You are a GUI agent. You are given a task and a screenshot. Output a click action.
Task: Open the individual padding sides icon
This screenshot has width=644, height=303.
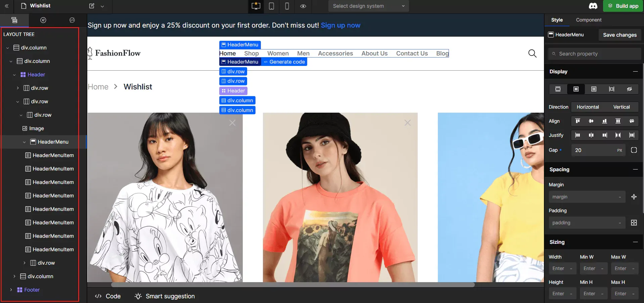pos(634,223)
